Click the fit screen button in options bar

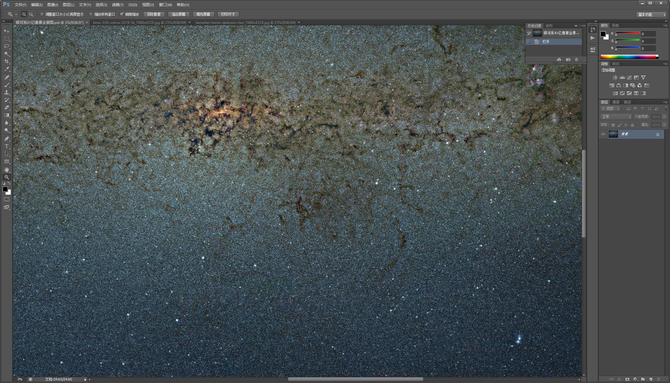179,14
